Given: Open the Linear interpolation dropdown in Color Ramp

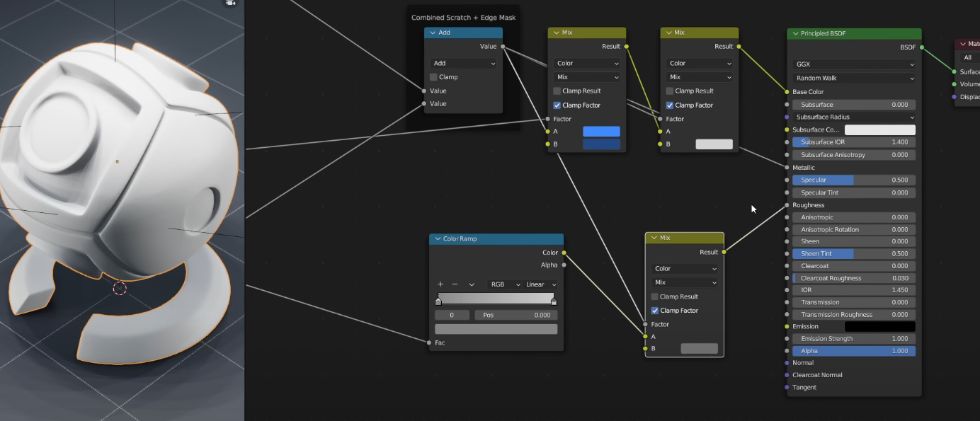Looking at the screenshot, I should click(540, 284).
